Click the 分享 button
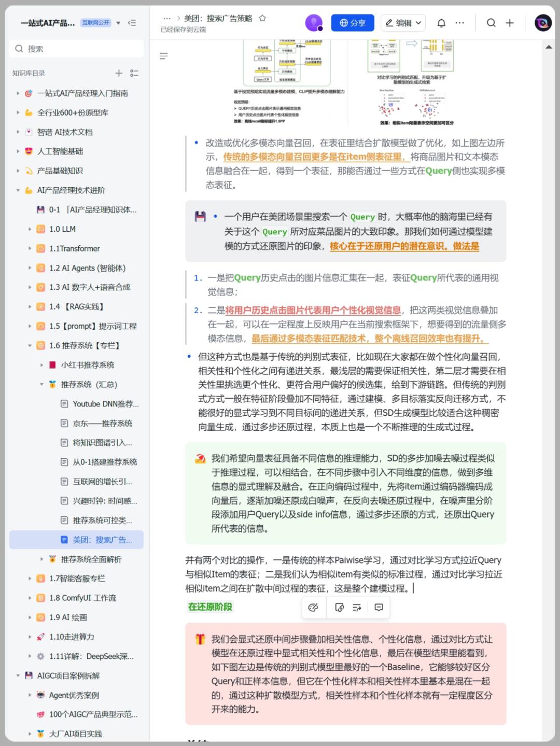This screenshot has width=560, height=746. (x=353, y=23)
